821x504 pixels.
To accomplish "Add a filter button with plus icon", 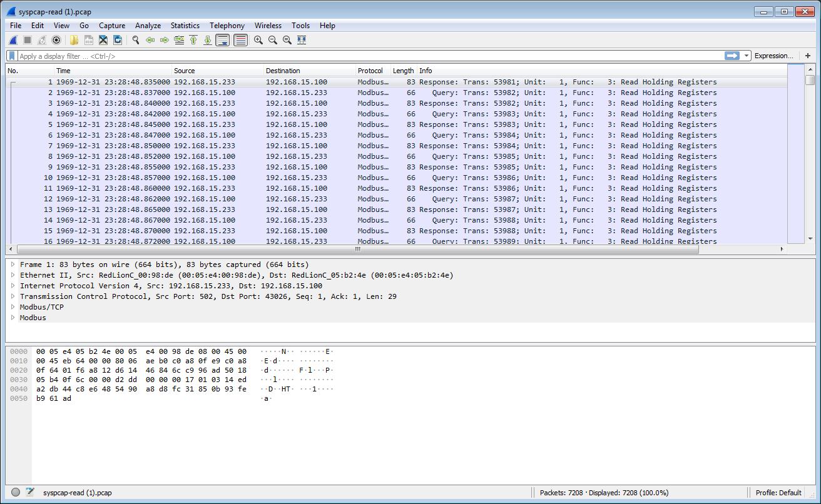I will click(x=808, y=56).
